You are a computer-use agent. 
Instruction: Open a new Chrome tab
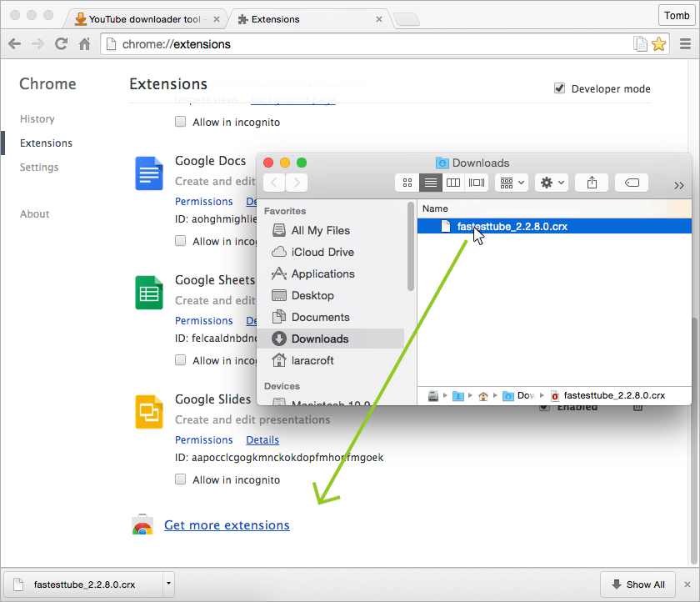click(407, 19)
